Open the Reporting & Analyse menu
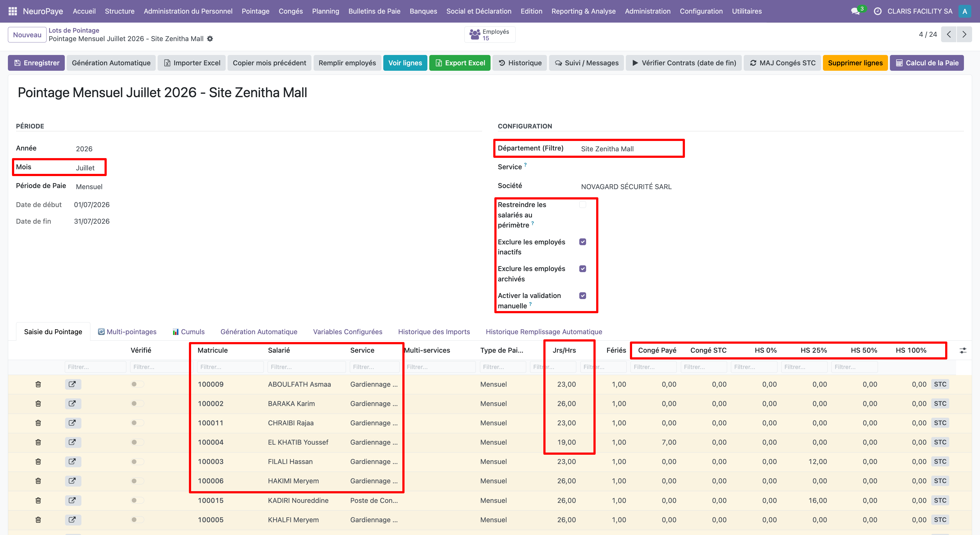The width and height of the screenshot is (980, 535). tap(583, 11)
